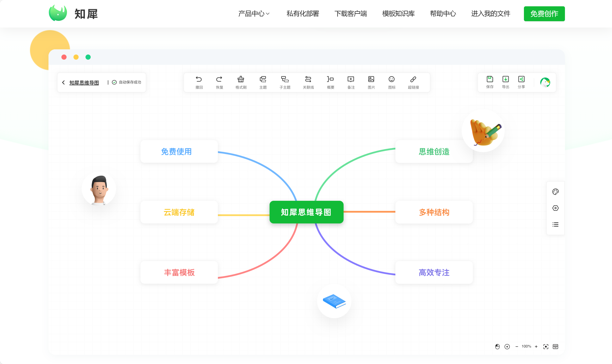Screen dimensions: 612x364
Task: Insert a summary (概要) bracket
Action: pyautogui.click(x=330, y=79)
